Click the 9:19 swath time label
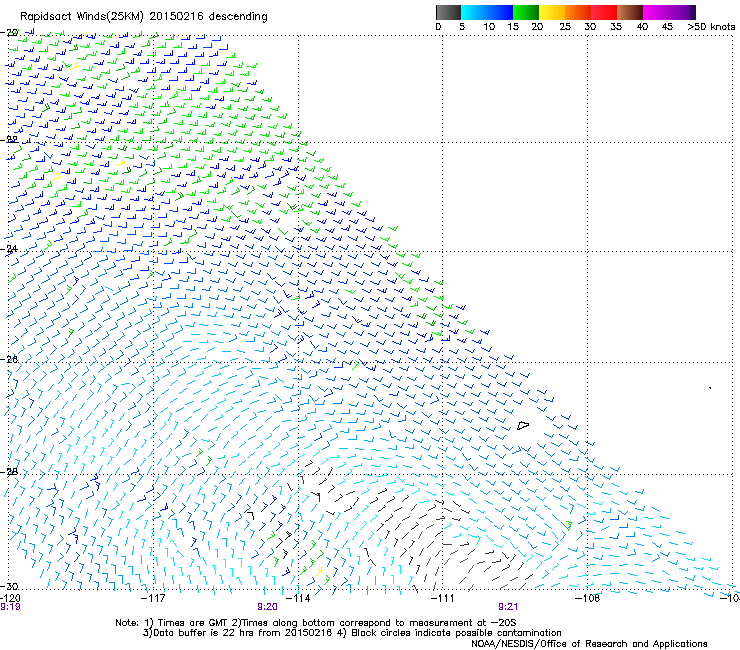740x650 pixels. 10,607
